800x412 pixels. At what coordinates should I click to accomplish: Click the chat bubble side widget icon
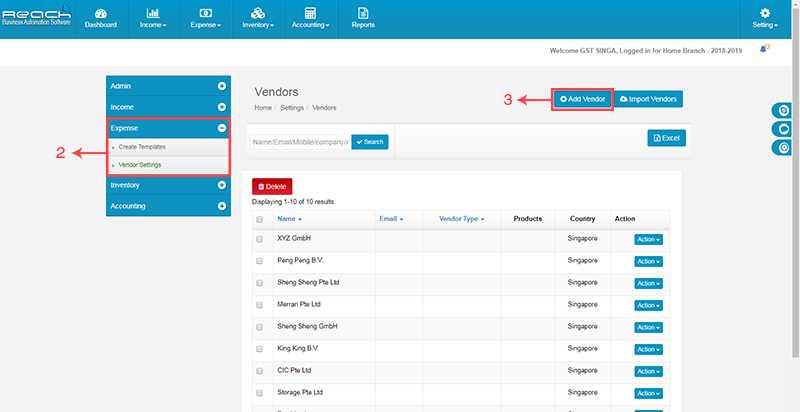pyautogui.click(x=783, y=129)
